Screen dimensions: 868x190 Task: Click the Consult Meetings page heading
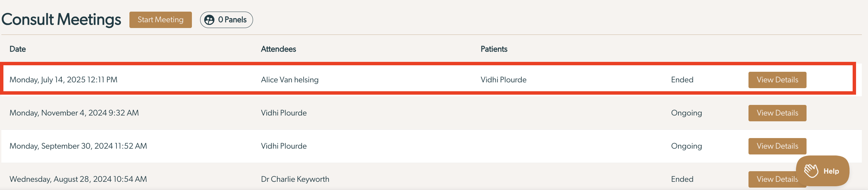(x=61, y=19)
